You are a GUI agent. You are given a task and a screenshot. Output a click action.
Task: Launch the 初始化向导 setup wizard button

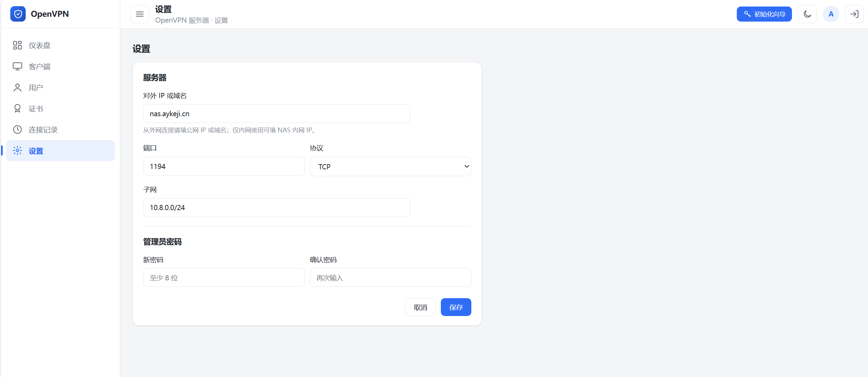coord(764,14)
